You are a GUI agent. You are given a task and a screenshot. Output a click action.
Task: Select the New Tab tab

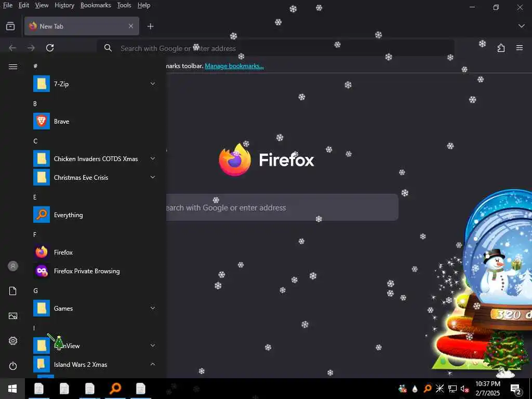82,26
